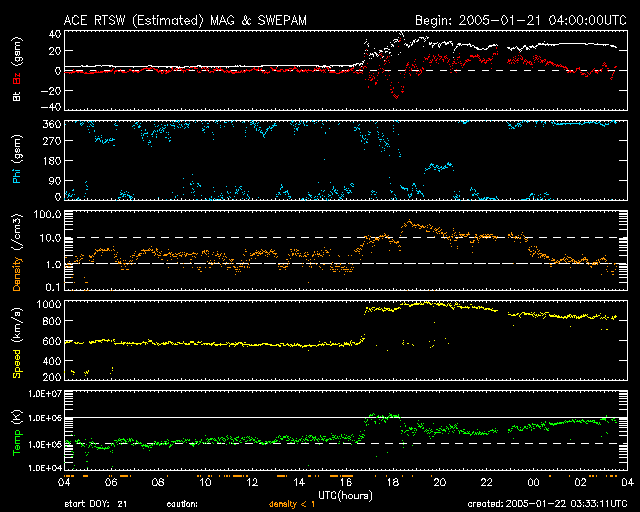Click the Begin 2005-01-21 timestamp text
640x512 pixels.
tap(521, 20)
